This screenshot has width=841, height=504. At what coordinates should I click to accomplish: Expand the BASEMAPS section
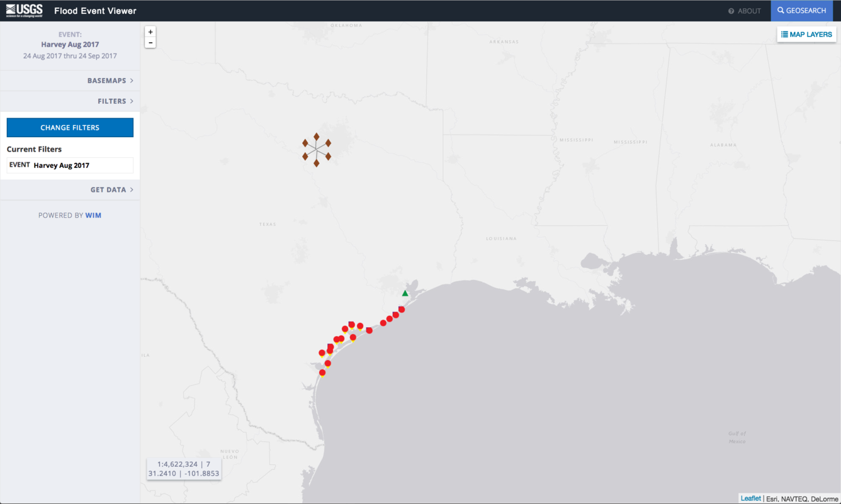70,81
